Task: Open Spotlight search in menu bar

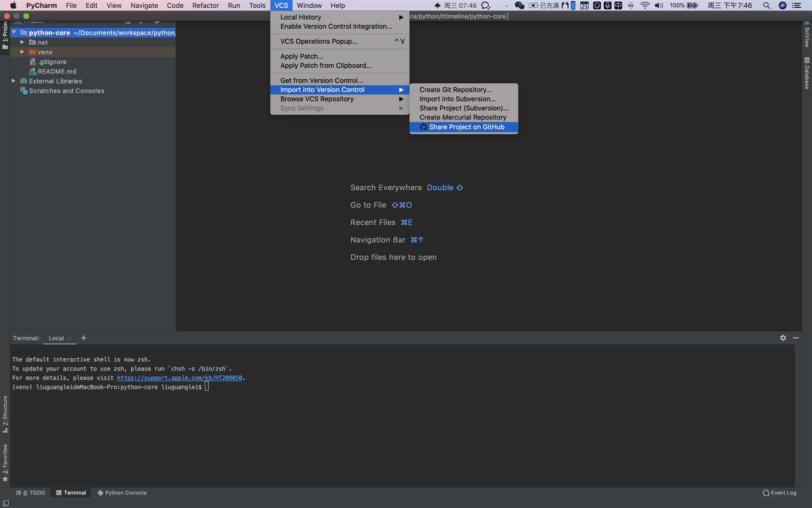Action: (x=767, y=5)
